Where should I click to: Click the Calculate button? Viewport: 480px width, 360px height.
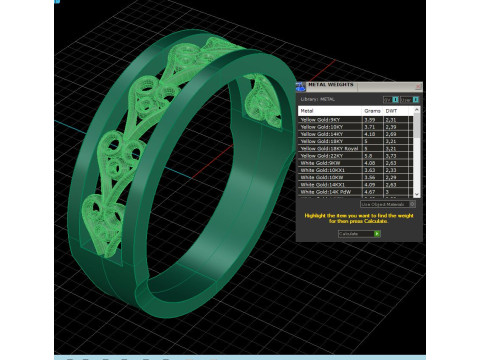pos(359,234)
